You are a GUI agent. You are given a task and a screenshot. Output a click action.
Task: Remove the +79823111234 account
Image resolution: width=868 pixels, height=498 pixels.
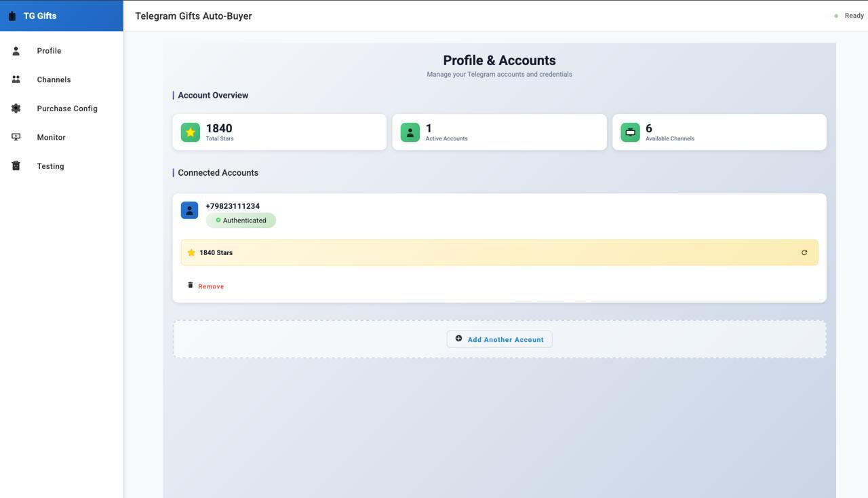click(205, 286)
